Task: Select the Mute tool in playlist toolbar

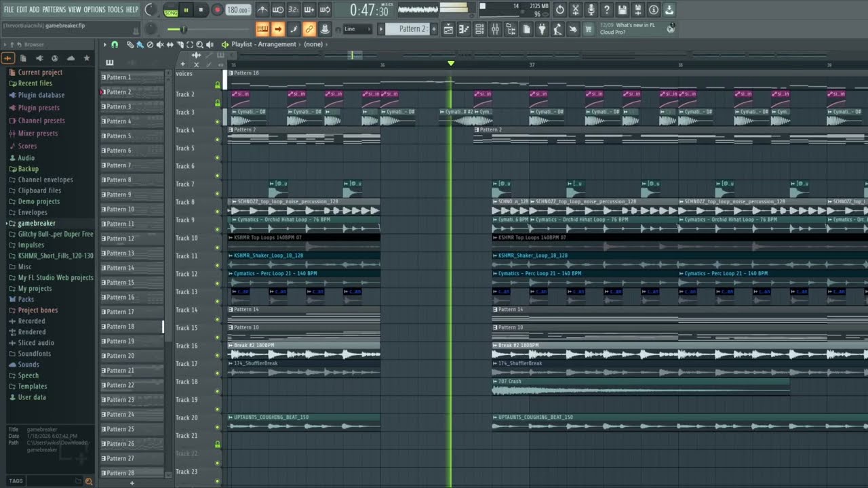Action: coord(160,45)
